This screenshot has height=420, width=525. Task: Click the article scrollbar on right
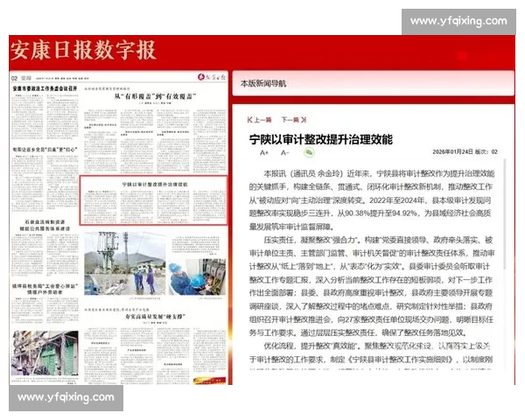[x=505, y=214]
